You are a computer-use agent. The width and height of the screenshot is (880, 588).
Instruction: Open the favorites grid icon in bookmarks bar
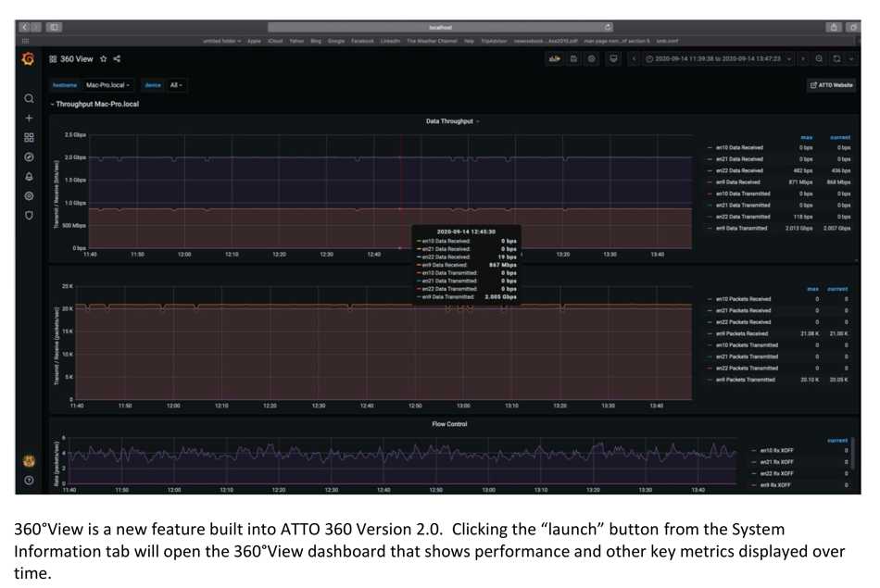25,41
